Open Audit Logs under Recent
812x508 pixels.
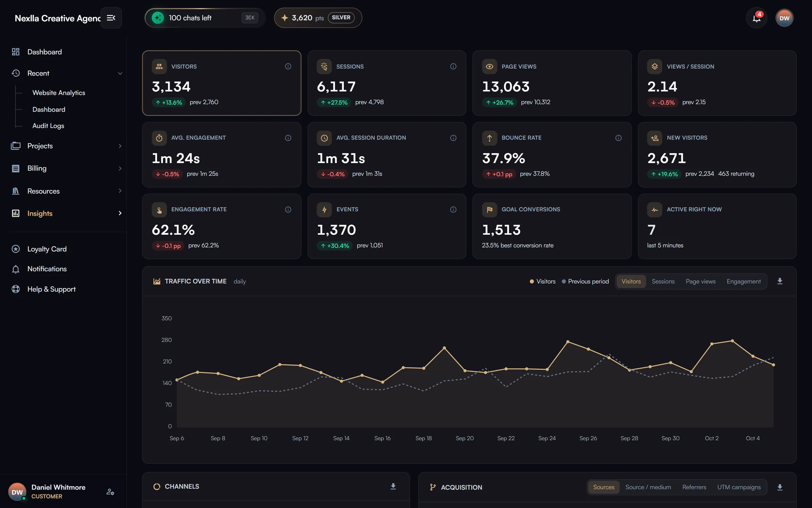tap(48, 126)
